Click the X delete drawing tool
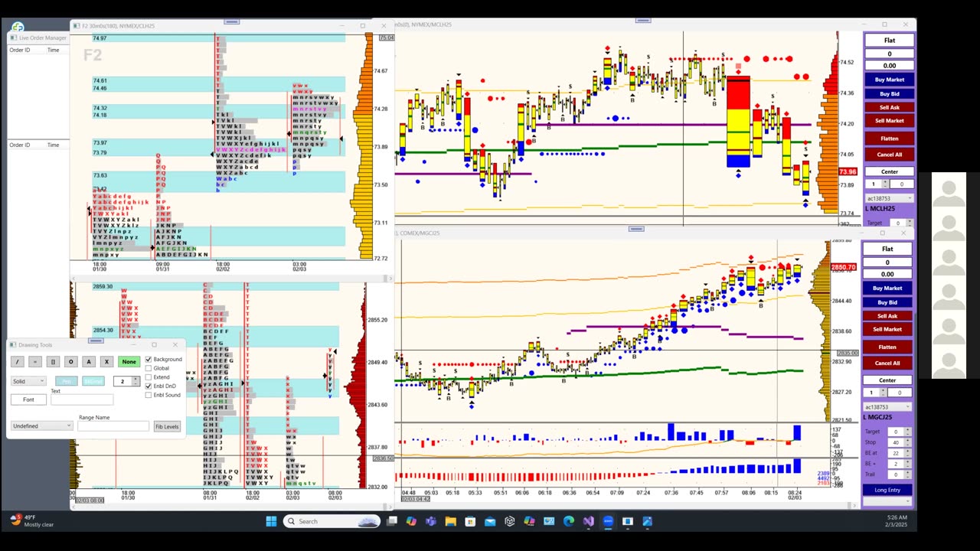The height and width of the screenshot is (551, 980). (x=106, y=362)
